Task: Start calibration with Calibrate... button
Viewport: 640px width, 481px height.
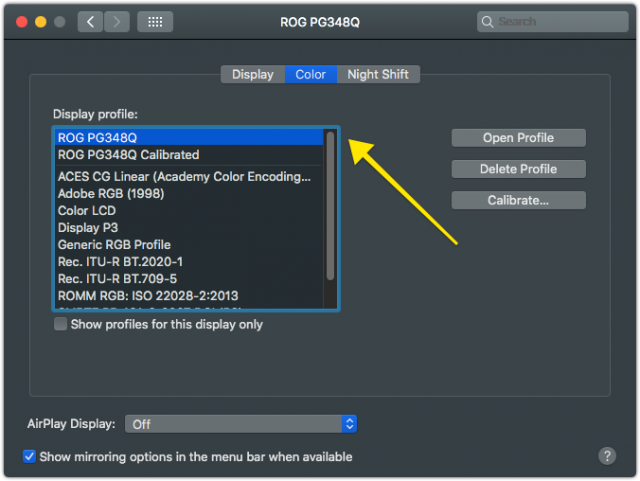Action: click(518, 200)
